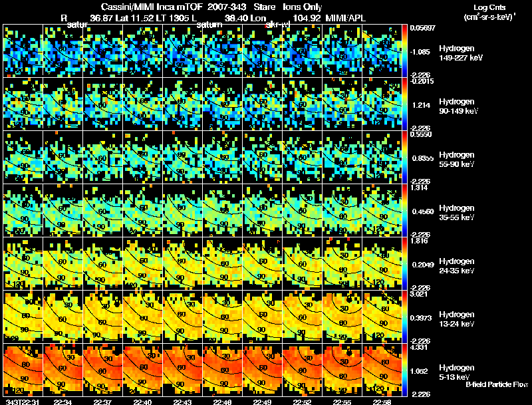Screen dimensions: 532x405
Task: Click the 22:46 time axis label
Action: coord(222,402)
